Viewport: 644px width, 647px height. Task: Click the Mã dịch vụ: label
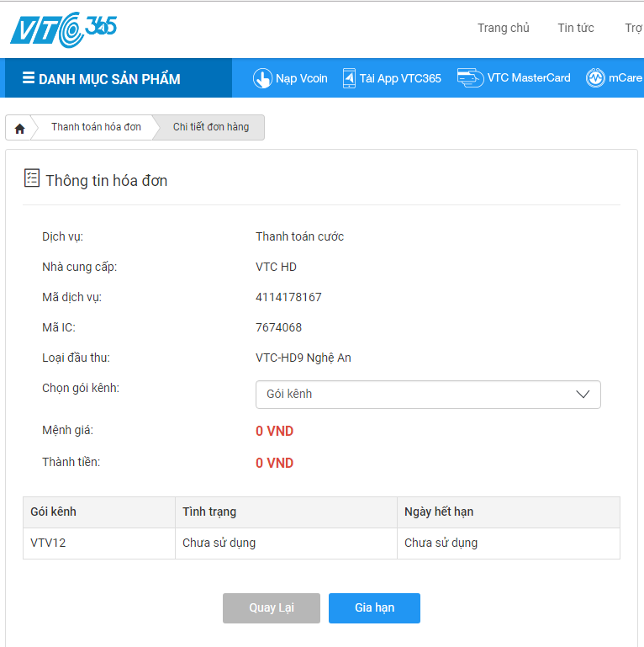(x=71, y=297)
